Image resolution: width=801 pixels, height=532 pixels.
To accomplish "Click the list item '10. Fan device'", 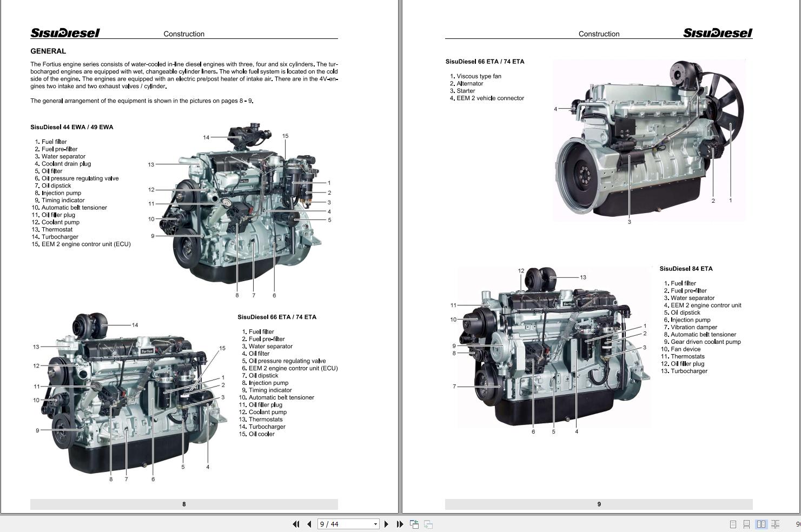I will click(x=680, y=349).
